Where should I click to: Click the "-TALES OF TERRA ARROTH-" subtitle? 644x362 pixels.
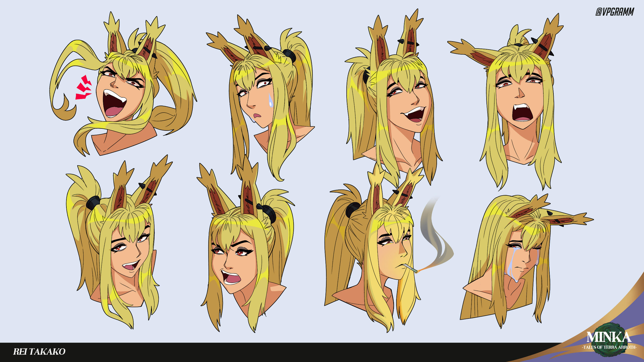point(609,347)
